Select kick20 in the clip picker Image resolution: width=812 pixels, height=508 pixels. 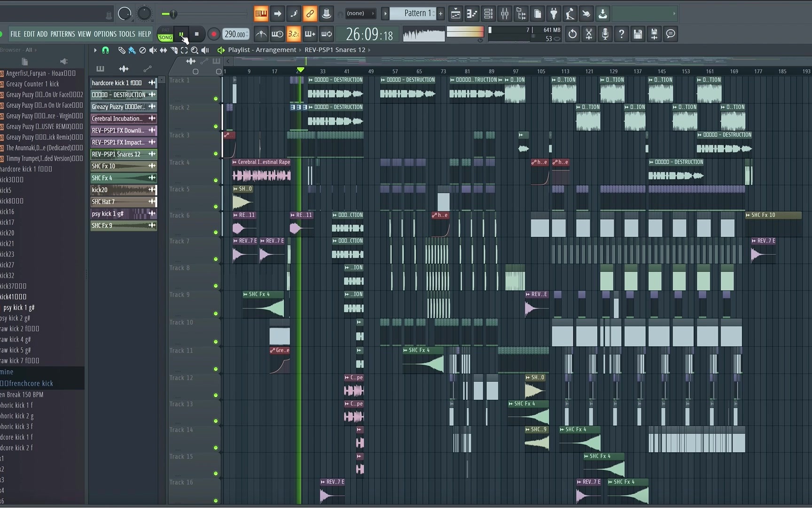coord(124,190)
